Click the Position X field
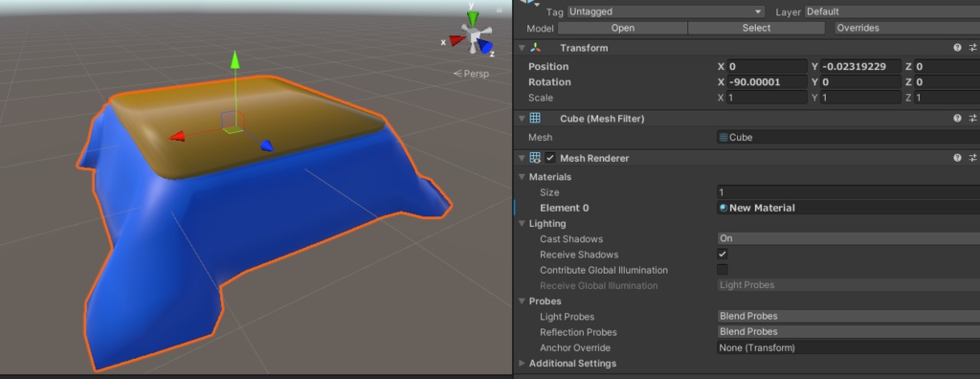Viewport: 980px width, 379px height. pyautogui.click(x=767, y=66)
